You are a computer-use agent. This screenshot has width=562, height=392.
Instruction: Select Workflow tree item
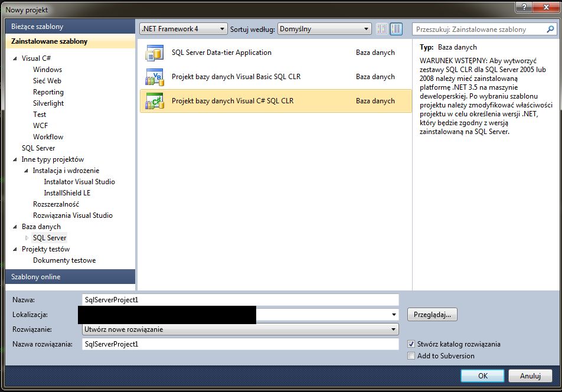[48, 137]
